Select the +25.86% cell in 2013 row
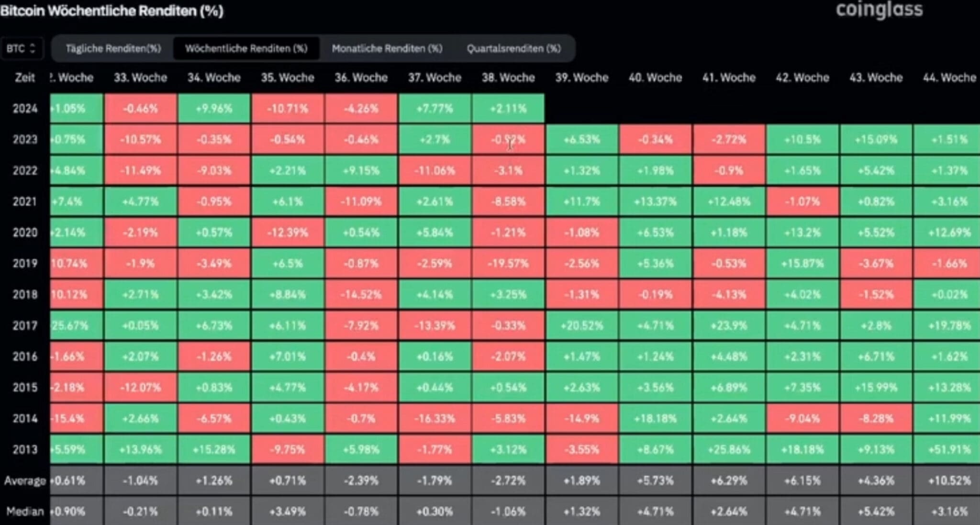This screenshot has width=980, height=525. click(x=729, y=450)
